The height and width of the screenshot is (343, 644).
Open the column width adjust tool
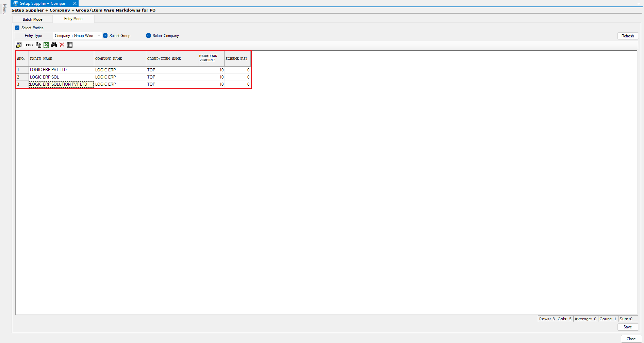point(29,45)
